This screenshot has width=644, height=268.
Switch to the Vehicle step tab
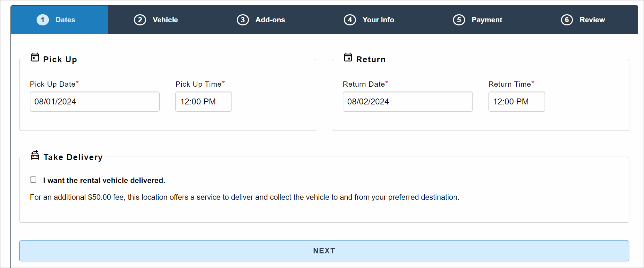click(165, 20)
